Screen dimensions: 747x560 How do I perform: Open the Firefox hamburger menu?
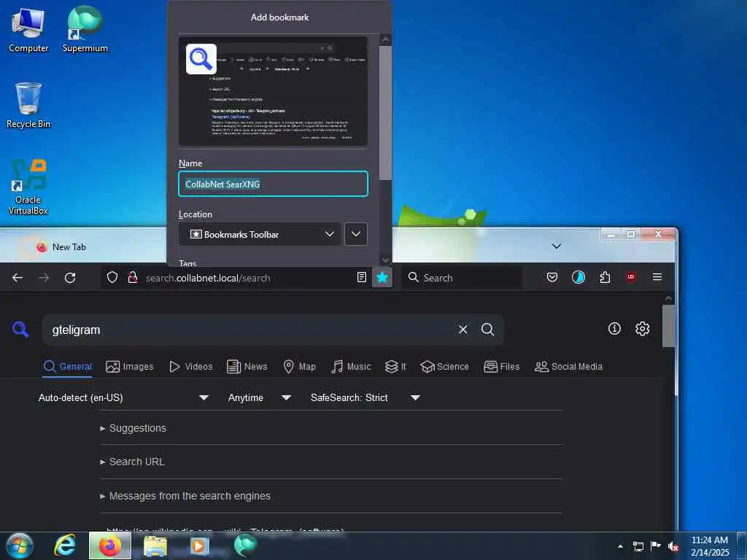coord(657,277)
